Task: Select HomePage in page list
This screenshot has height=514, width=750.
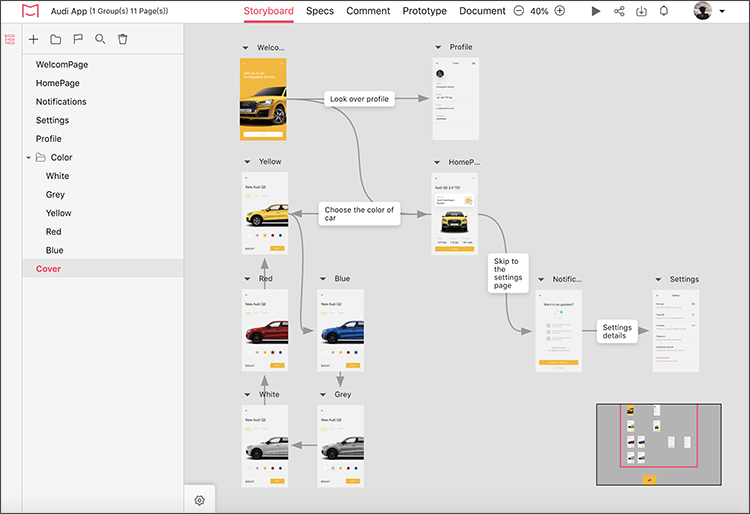Action: 103,83
